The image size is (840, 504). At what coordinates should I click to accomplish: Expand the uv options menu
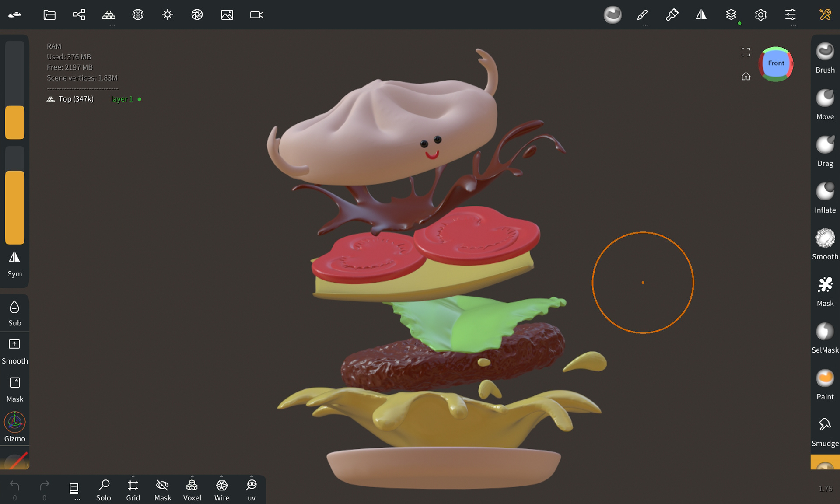pyautogui.click(x=251, y=477)
